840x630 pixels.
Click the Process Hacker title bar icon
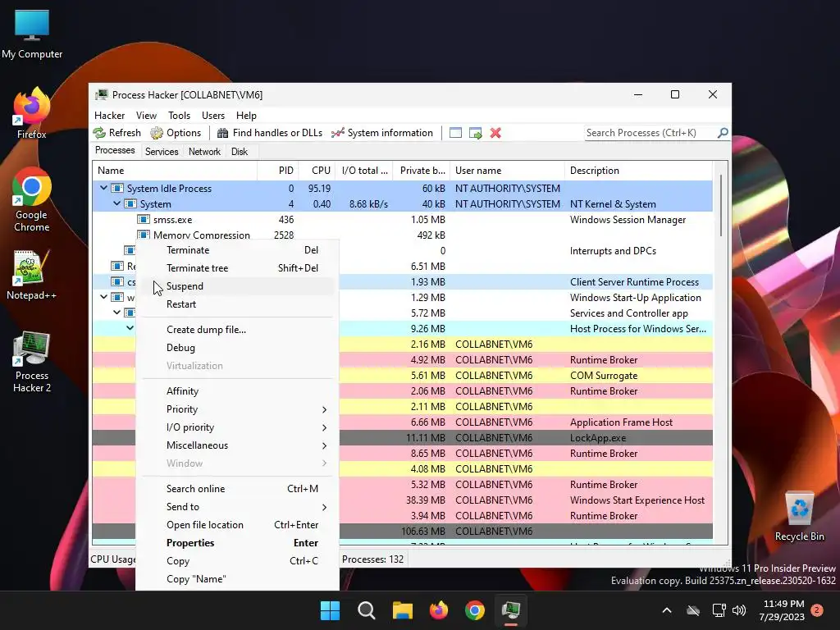point(101,95)
